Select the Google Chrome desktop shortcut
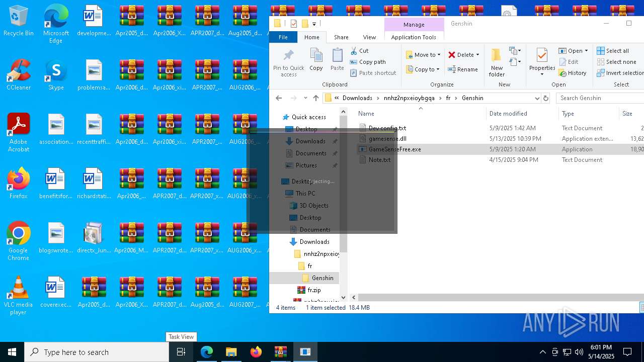 (x=19, y=241)
